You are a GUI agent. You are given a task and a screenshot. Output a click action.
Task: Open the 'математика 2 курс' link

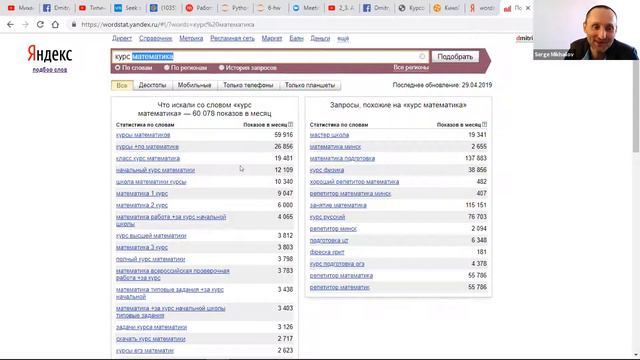pos(142,205)
